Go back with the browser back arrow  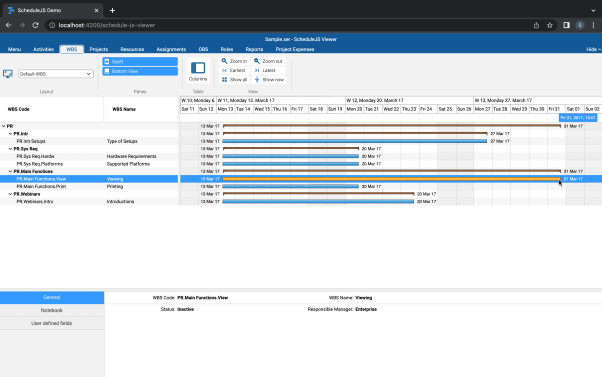tap(8, 25)
